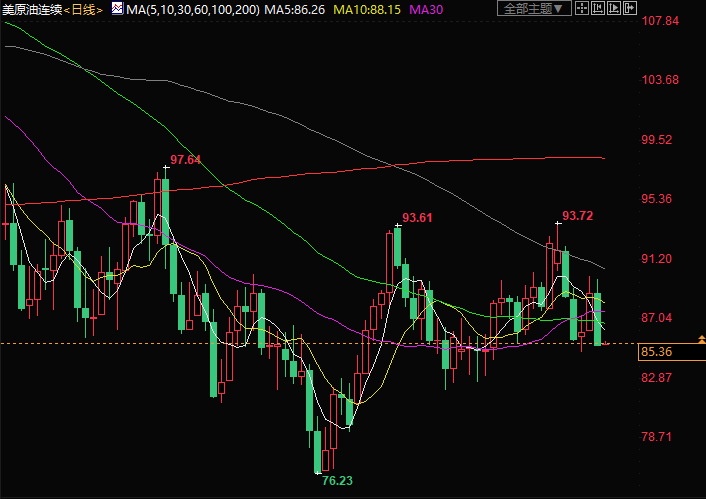The image size is (706, 499).
Task: Click the orange double-arrow icon at right edge
Action: click(x=700, y=341)
